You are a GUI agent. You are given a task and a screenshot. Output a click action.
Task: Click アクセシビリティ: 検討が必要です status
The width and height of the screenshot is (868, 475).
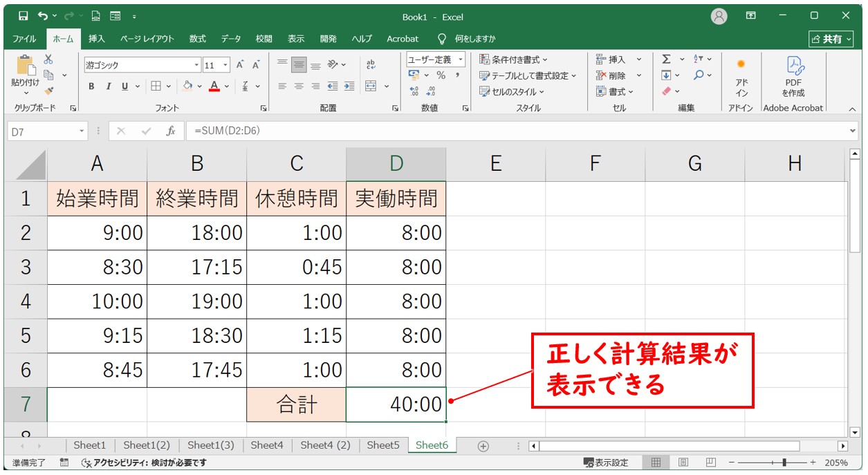[x=143, y=463]
